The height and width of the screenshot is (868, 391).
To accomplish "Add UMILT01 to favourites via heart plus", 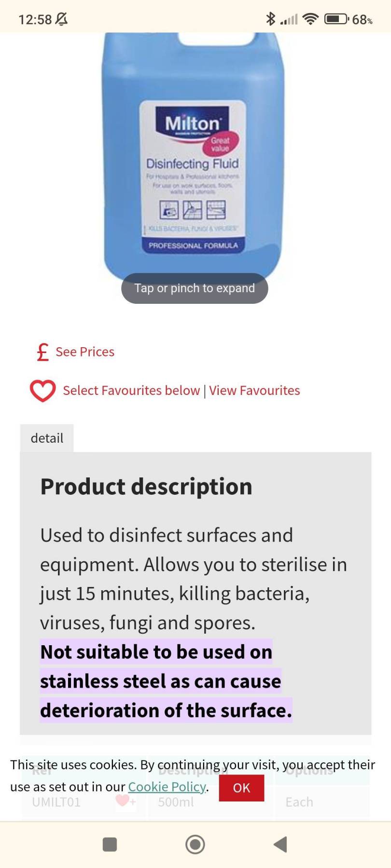I will click(125, 801).
